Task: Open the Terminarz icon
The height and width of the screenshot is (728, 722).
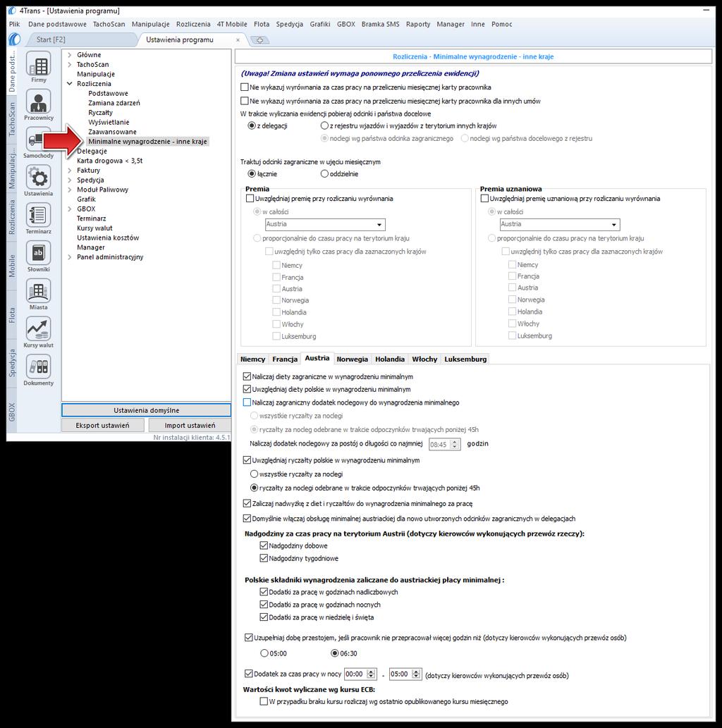Action: tap(39, 215)
